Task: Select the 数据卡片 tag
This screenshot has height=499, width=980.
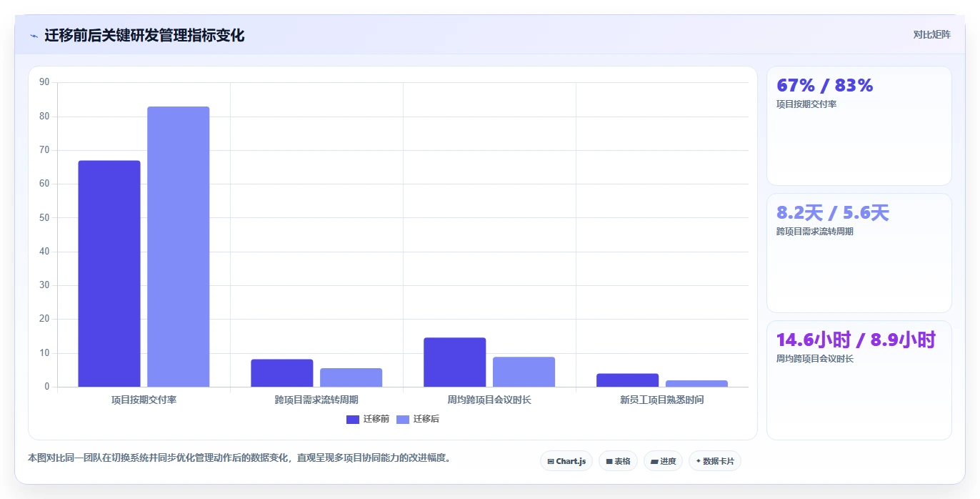Action: [x=715, y=461]
